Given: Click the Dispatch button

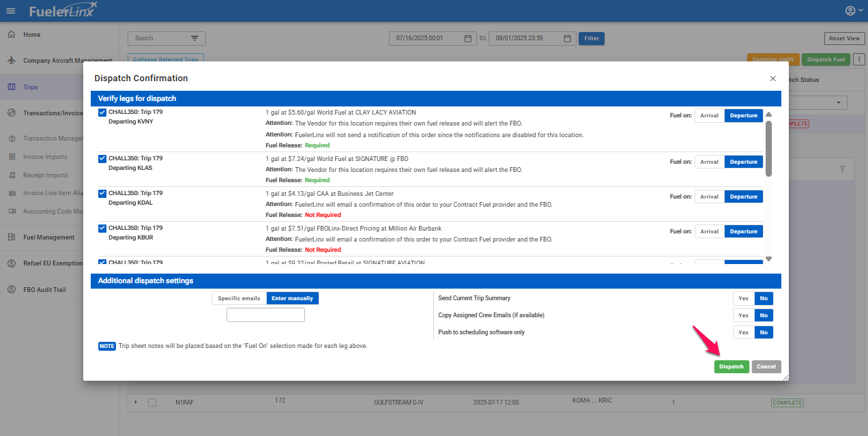Looking at the screenshot, I should 732,366.
